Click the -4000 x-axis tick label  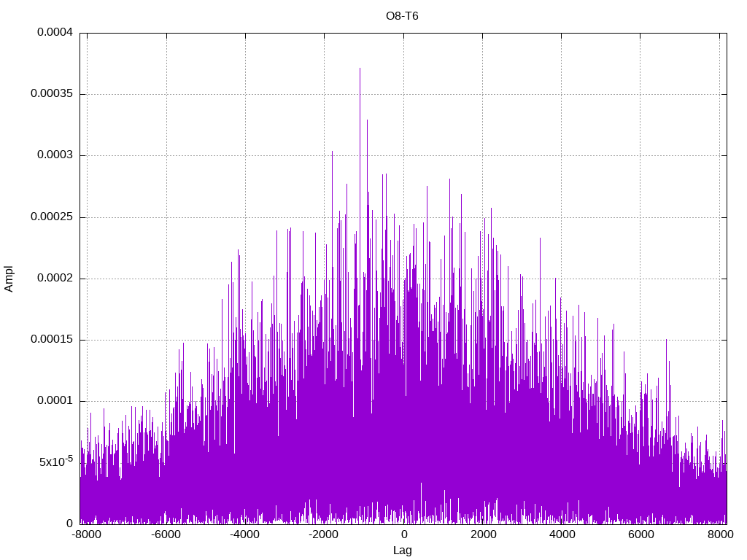245,534
